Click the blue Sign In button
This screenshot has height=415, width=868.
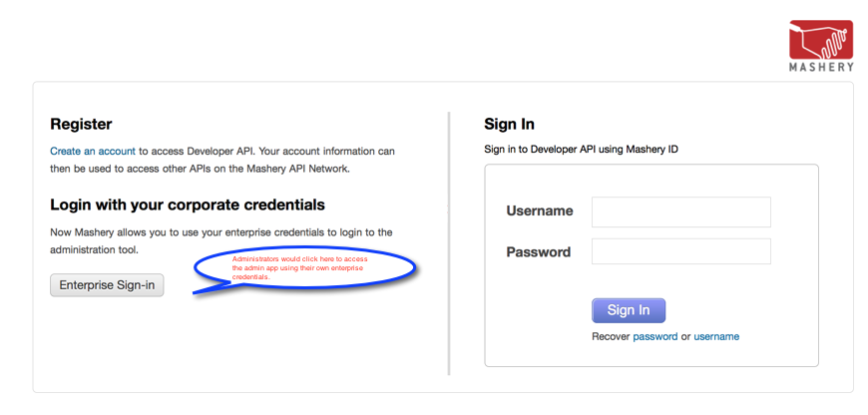click(629, 310)
